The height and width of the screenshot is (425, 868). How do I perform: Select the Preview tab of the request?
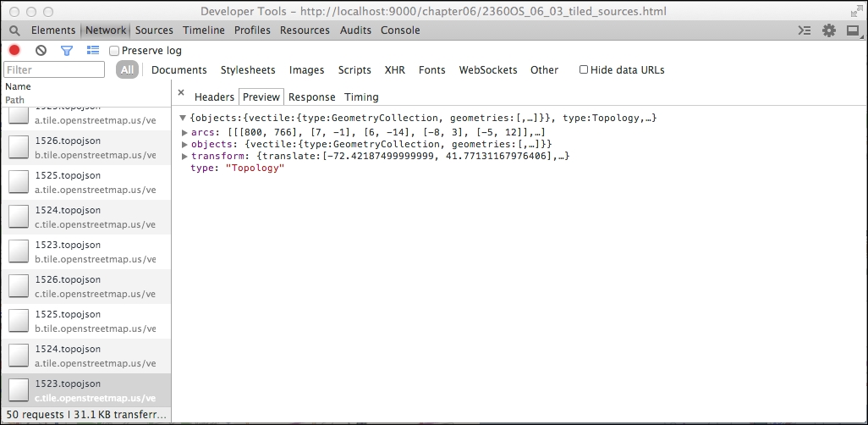point(261,97)
